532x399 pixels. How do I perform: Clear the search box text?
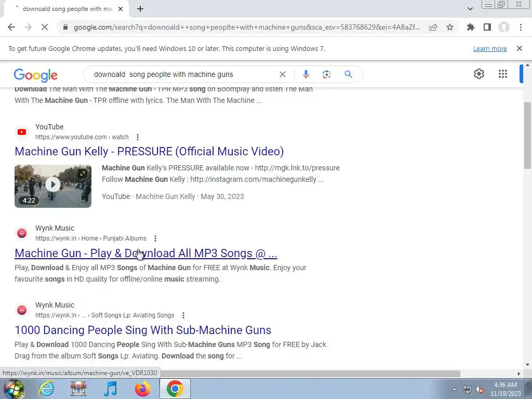pos(282,74)
